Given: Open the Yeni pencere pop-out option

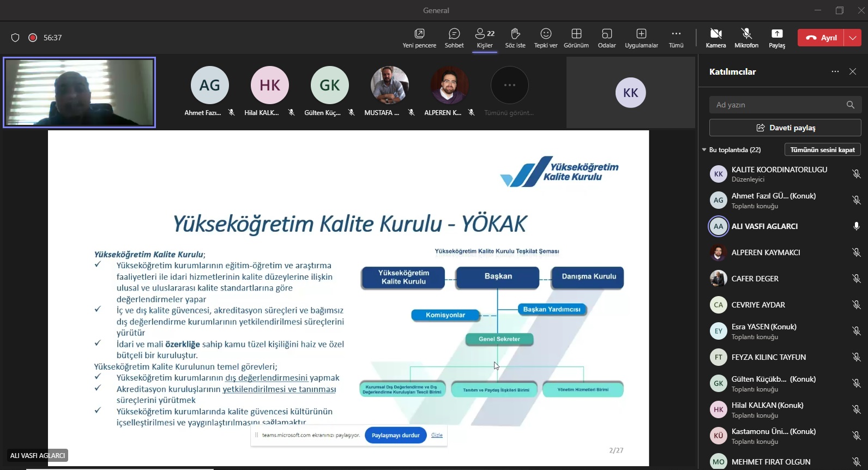Looking at the screenshot, I should coord(419,38).
